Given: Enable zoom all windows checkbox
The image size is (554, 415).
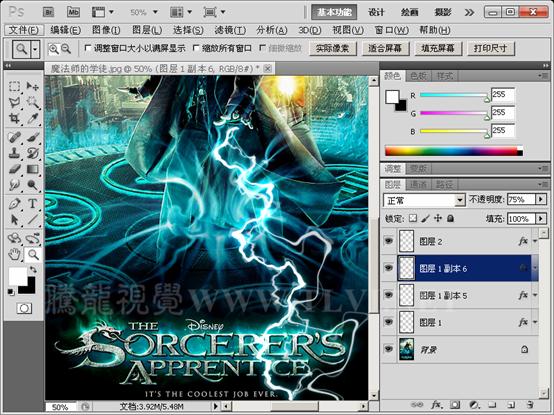Looking at the screenshot, I should [x=196, y=48].
